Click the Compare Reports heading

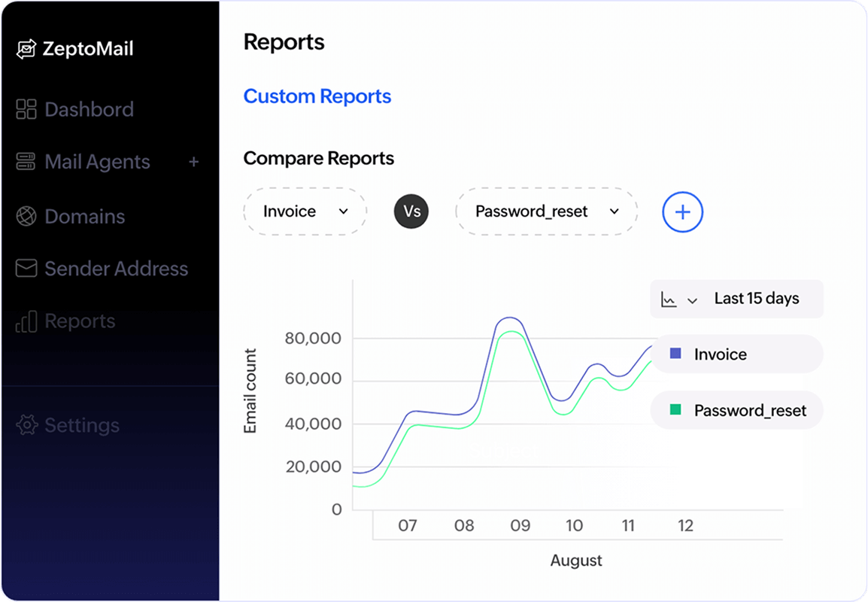click(x=319, y=158)
